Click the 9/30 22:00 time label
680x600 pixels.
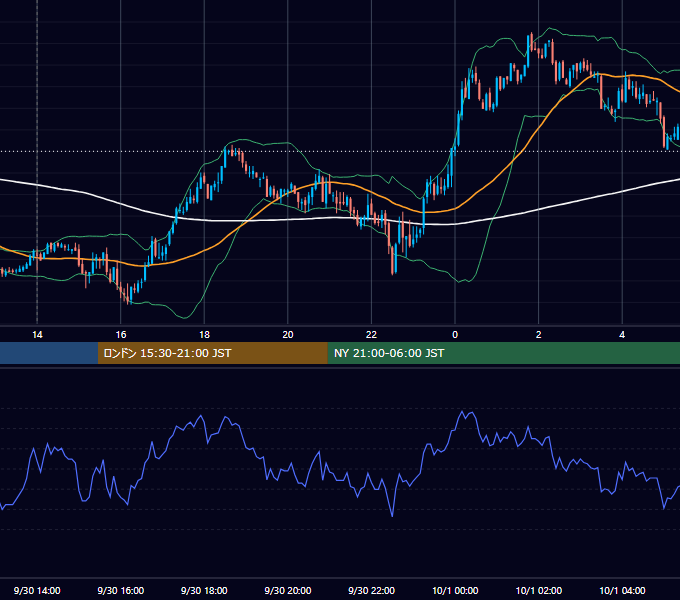[x=371, y=590]
